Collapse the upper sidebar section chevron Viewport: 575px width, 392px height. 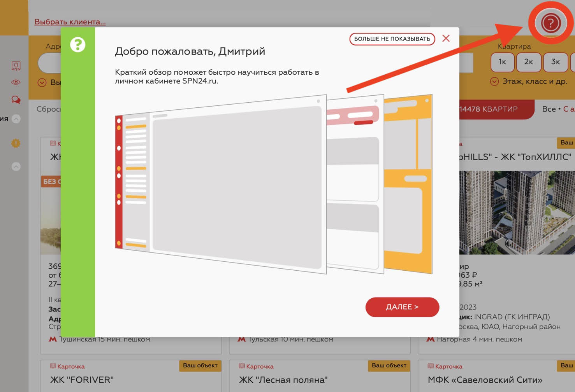(x=16, y=119)
